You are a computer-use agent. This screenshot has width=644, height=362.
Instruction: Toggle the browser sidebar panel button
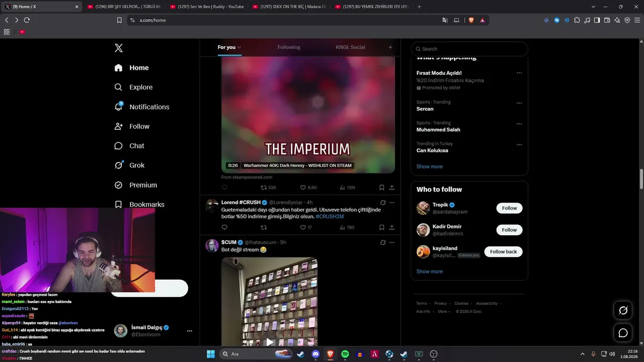click(597, 20)
